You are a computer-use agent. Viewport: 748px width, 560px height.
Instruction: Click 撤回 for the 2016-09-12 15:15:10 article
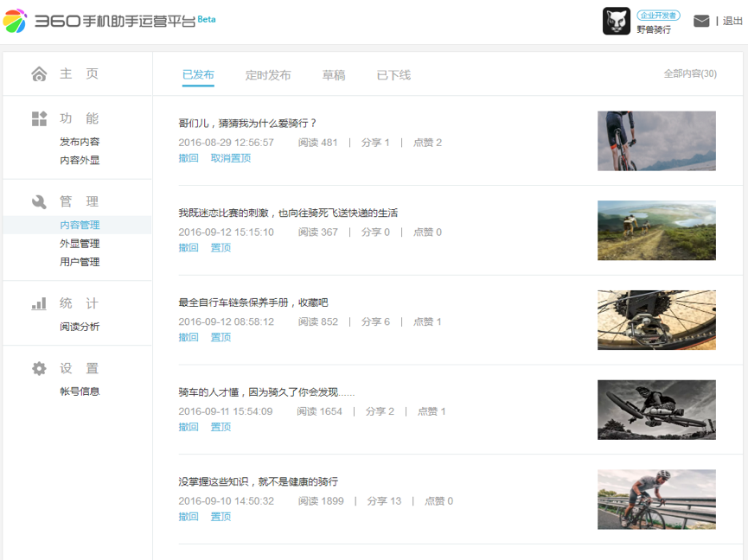(189, 248)
